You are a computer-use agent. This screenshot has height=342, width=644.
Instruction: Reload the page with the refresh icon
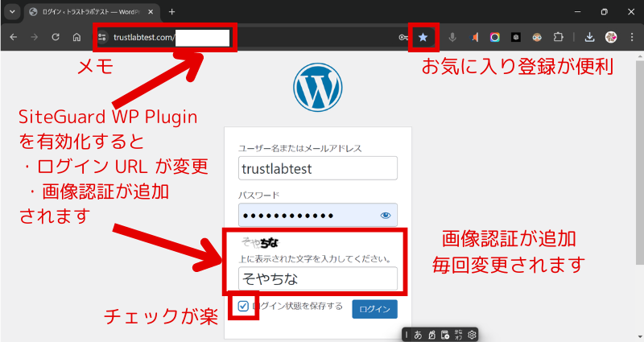56,37
